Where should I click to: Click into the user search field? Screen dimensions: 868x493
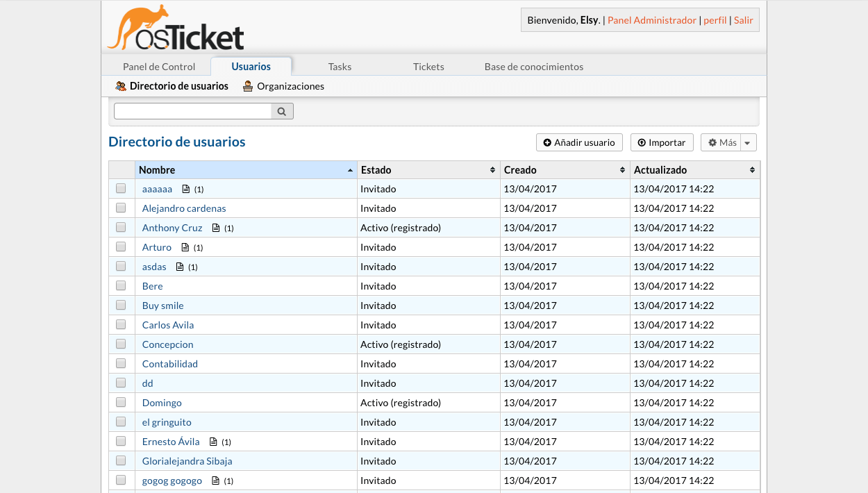(192, 111)
